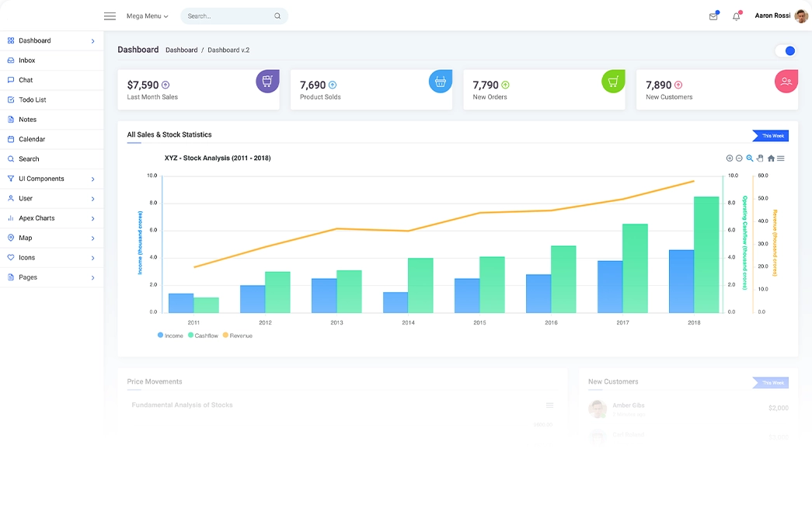Click the 7,890 New Customers value
Screen dimensions: 812x515
coord(658,85)
